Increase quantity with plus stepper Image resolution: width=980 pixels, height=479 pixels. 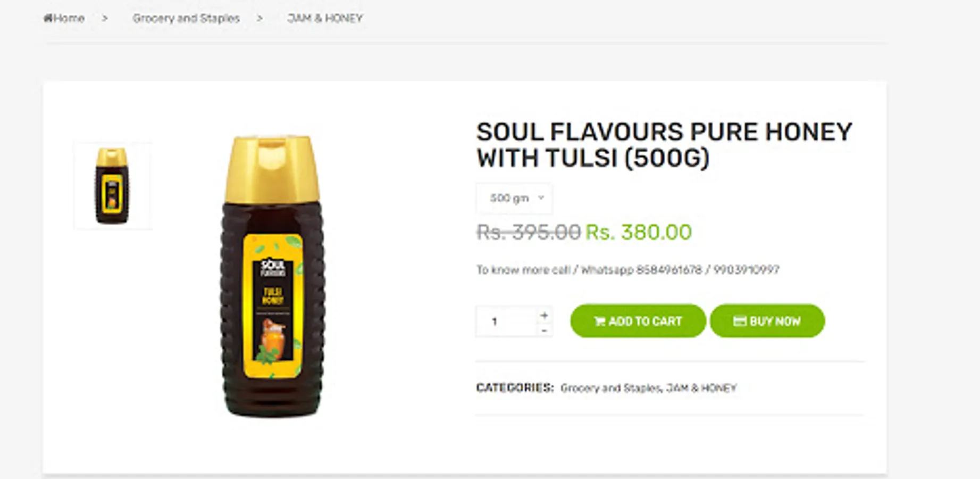(544, 315)
